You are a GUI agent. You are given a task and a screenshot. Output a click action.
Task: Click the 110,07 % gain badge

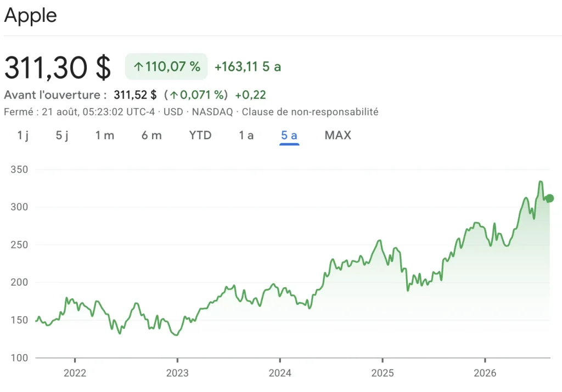[166, 66]
